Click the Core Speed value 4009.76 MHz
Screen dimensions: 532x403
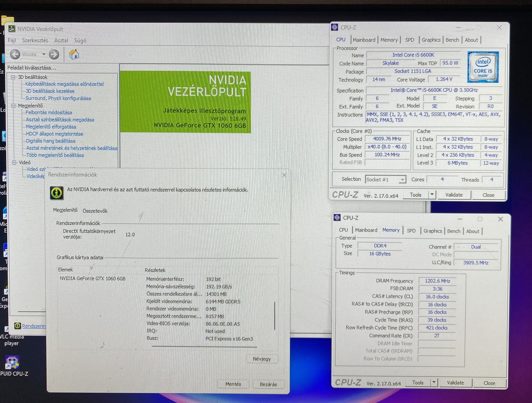click(x=387, y=139)
